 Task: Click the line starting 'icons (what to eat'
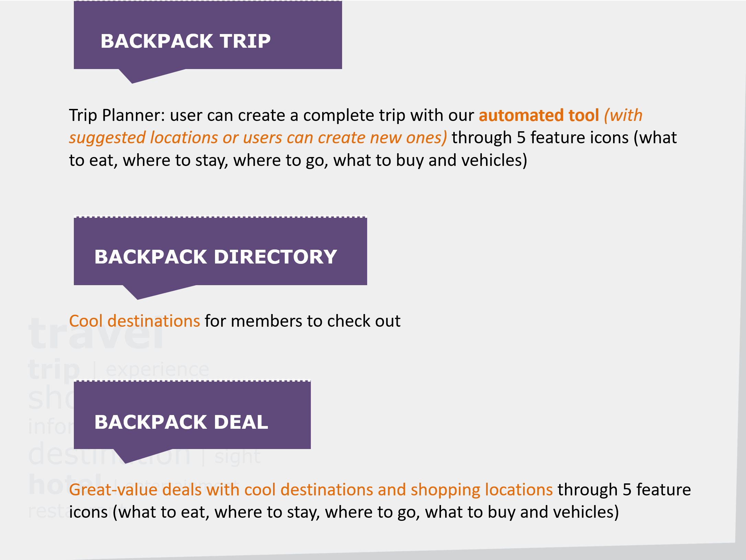(x=343, y=512)
